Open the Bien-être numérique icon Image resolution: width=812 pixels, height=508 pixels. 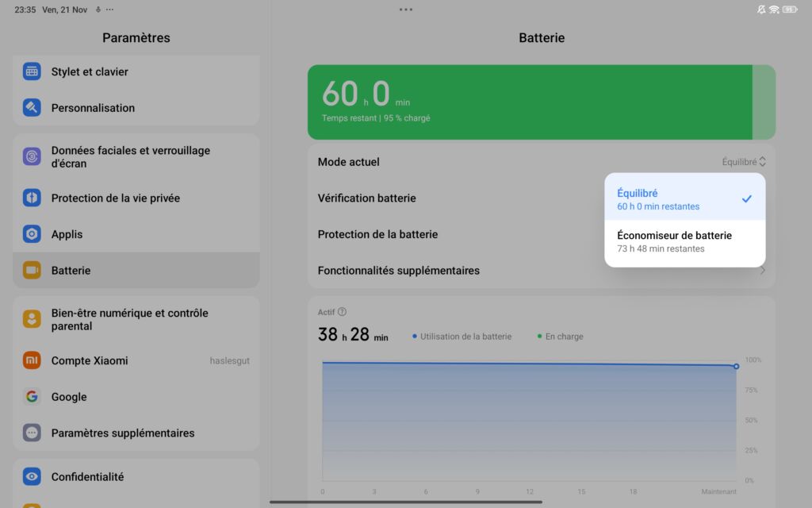pyautogui.click(x=31, y=319)
